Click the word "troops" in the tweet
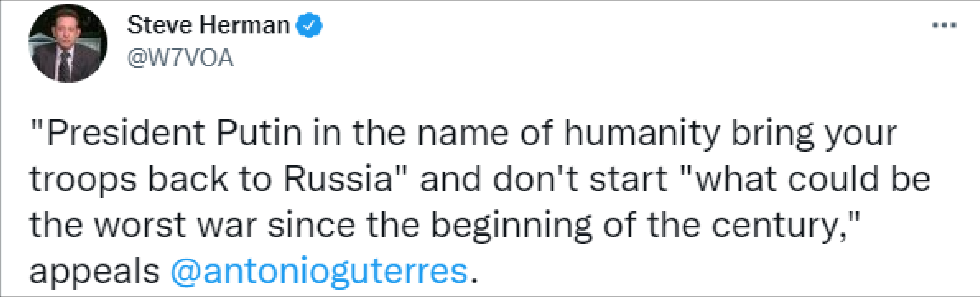 (x=83, y=179)
